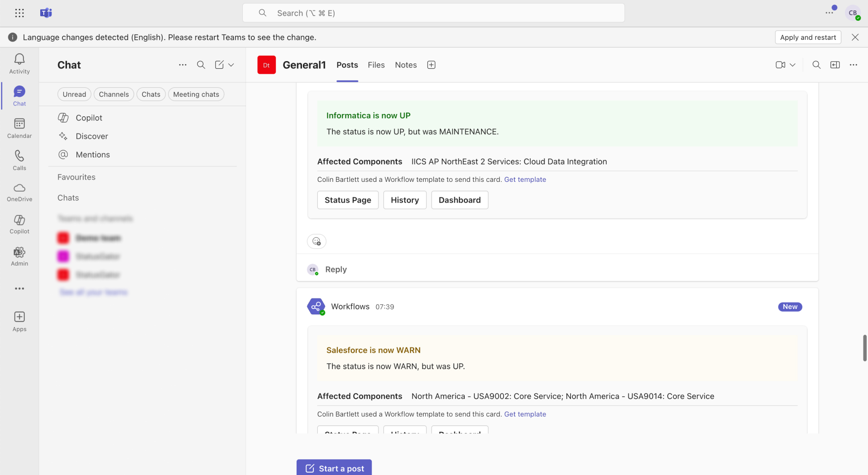Click the Workflows app avatar
The image size is (868, 475).
316,306
